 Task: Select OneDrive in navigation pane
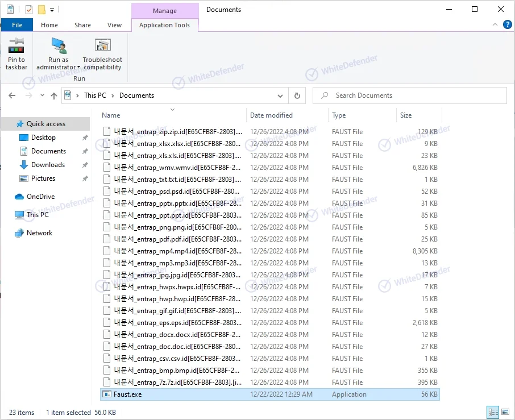(40, 197)
